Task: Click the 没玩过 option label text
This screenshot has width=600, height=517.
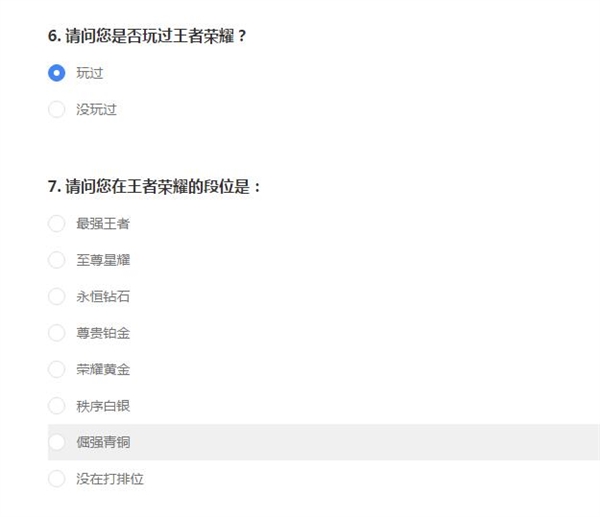Action: point(96,109)
